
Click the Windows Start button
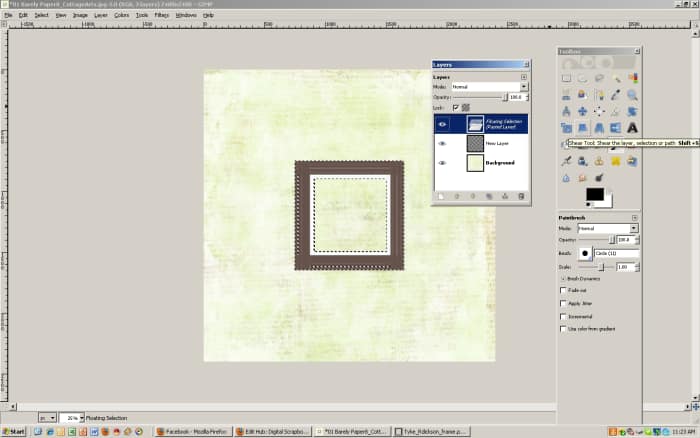click(x=13, y=432)
